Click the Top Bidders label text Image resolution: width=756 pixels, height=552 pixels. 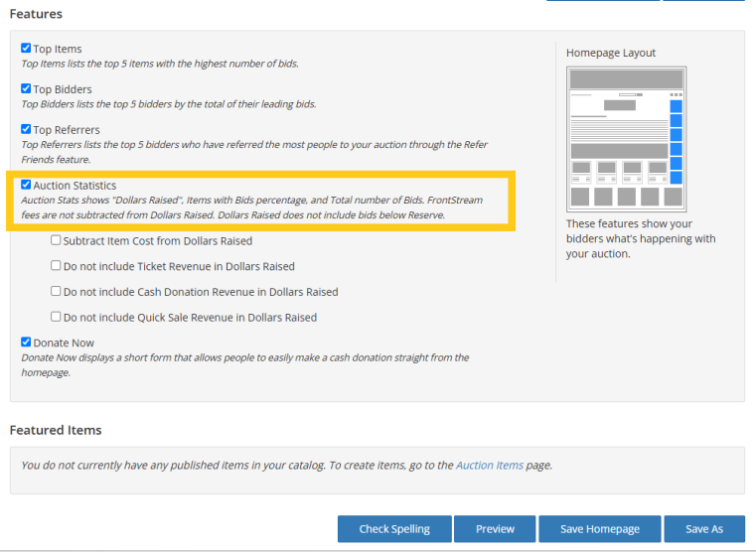pyautogui.click(x=63, y=89)
